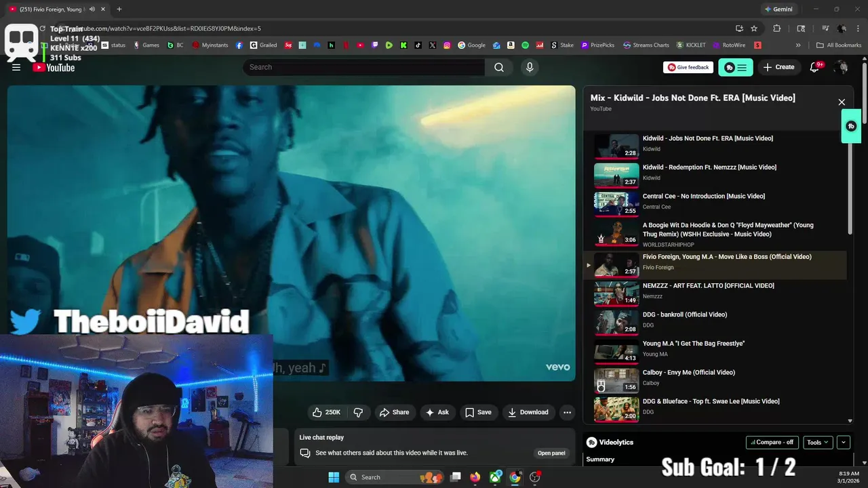Switch to Chrome on the taskbar
Viewport: 868px width, 488px height.
point(515,477)
